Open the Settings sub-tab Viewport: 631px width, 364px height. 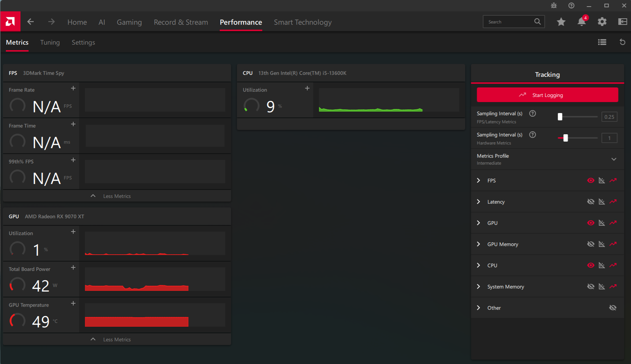pos(83,42)
